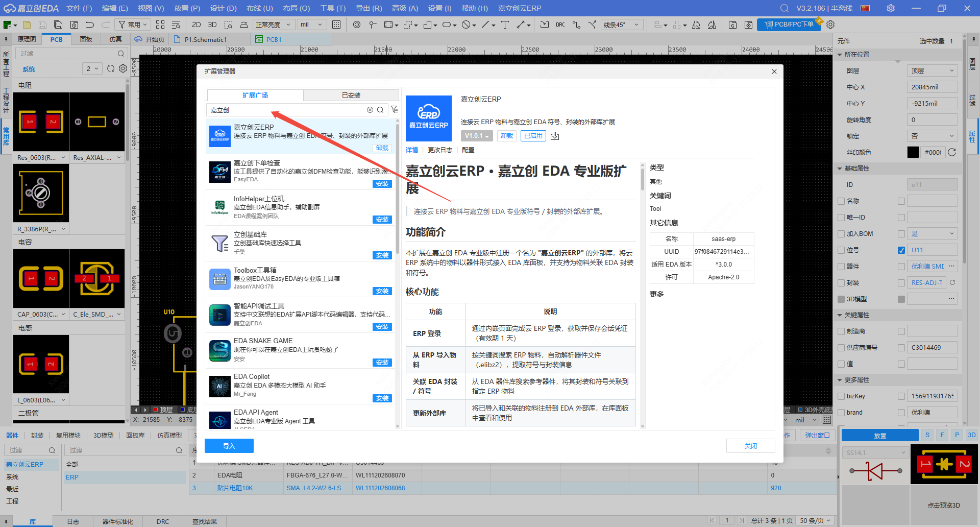Refresh the common library panel

pyautogui.click(x=111, y=68)
